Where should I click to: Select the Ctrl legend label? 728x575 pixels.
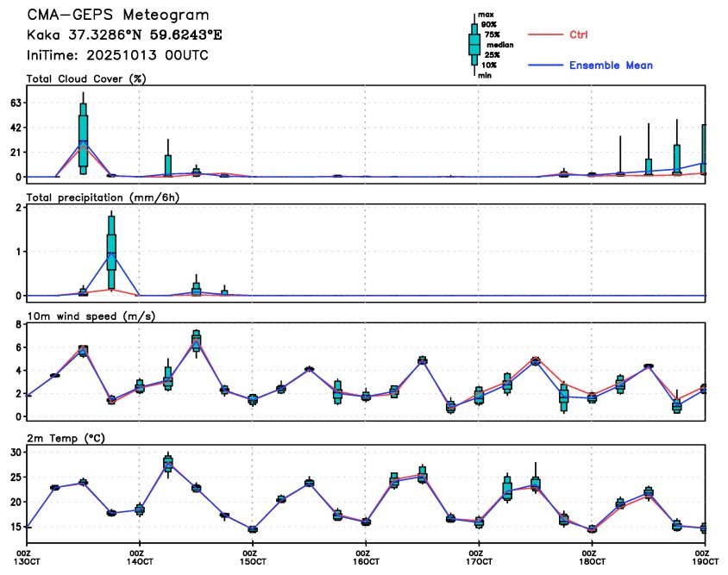click(581, 35)
